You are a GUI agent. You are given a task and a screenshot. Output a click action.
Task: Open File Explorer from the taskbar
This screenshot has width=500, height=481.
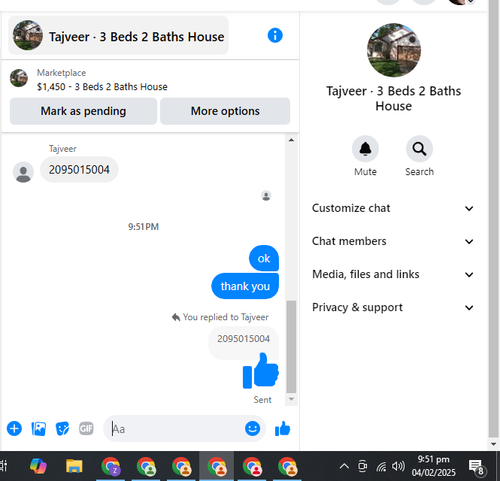[x=74, y=466]
